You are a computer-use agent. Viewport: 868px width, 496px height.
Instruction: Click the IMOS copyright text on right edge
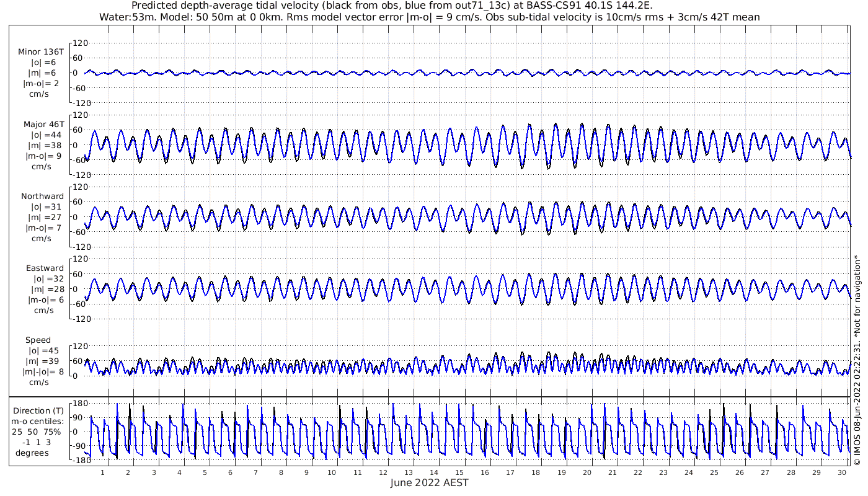(x=857, y=360)
